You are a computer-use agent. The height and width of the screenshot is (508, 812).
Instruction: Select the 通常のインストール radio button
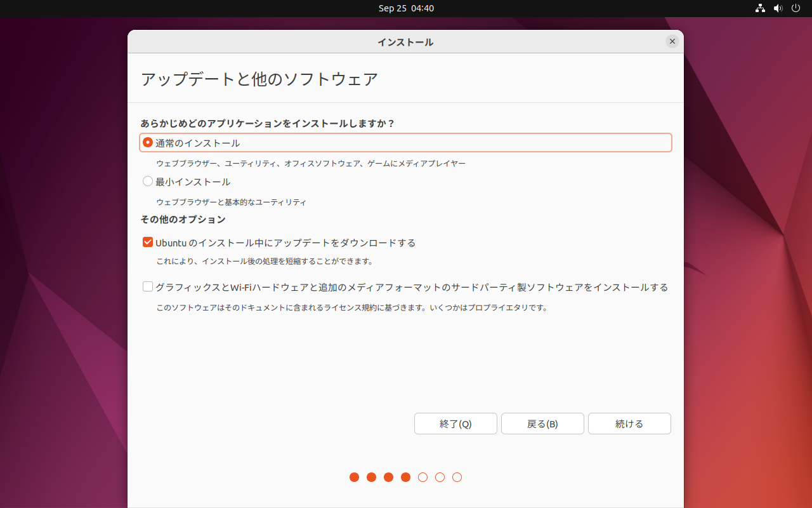[148, 143]
